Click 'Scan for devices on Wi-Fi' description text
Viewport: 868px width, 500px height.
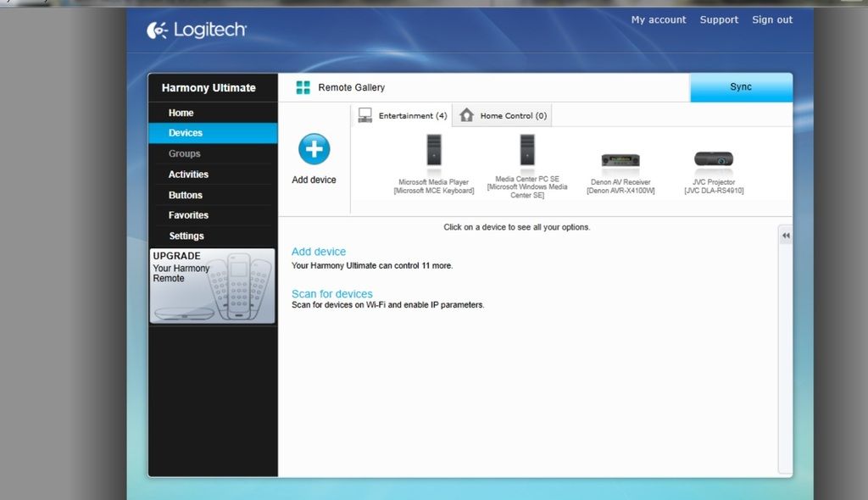(x=388, y=305)
